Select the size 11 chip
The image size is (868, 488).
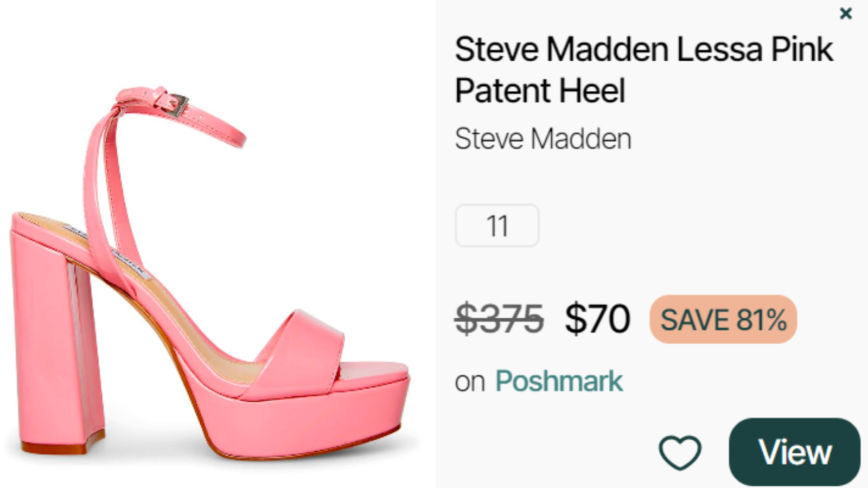(497, 226)
